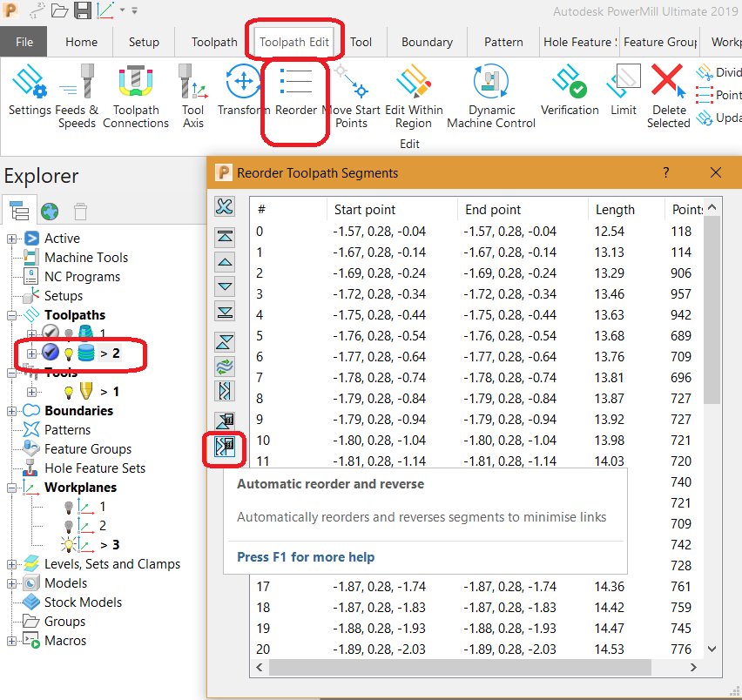Toggle visibility of tool 1 in Tools

(67, 391)
